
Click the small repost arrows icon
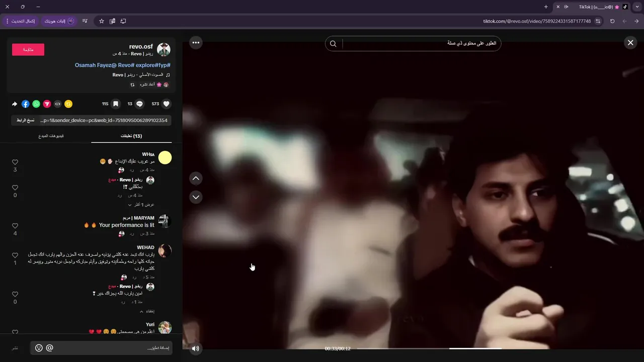pos(132,84)
